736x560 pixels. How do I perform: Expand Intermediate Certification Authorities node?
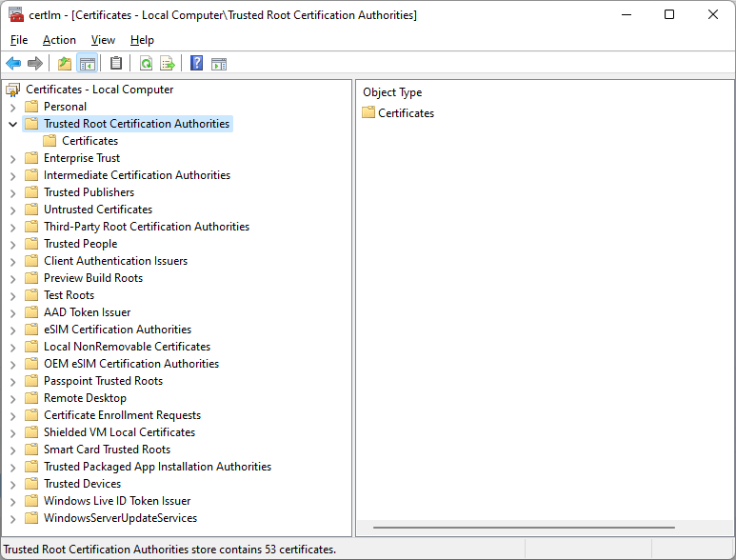tap(12, 175)
